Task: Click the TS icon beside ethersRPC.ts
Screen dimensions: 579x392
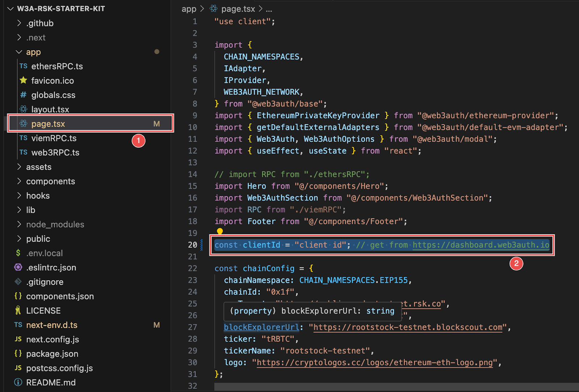Action: (24, 66)
